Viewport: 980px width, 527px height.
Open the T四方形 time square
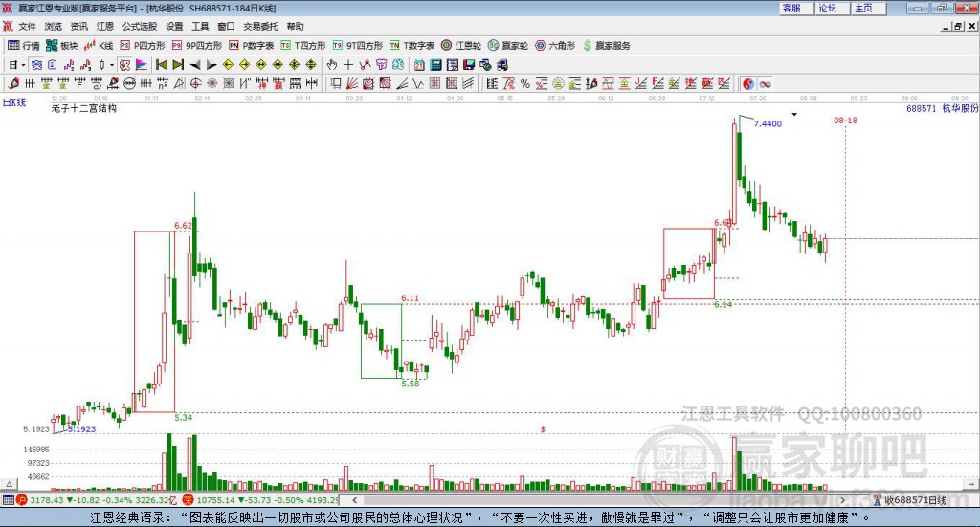303,46
